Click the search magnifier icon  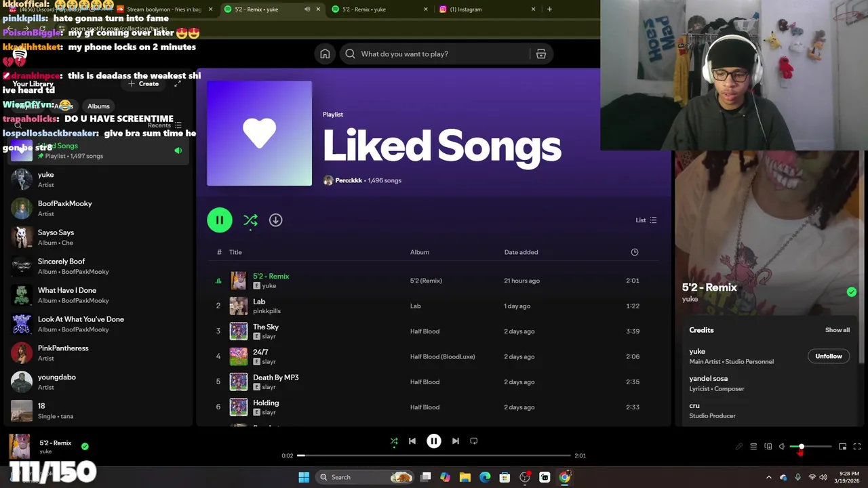(x=350, y=54)
